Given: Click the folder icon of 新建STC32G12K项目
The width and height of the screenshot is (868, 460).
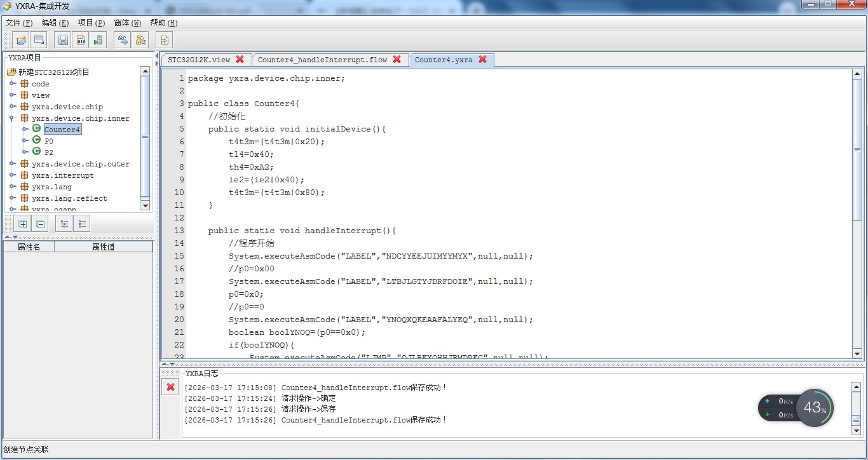Looking at the screenshot, I should 11,72.
